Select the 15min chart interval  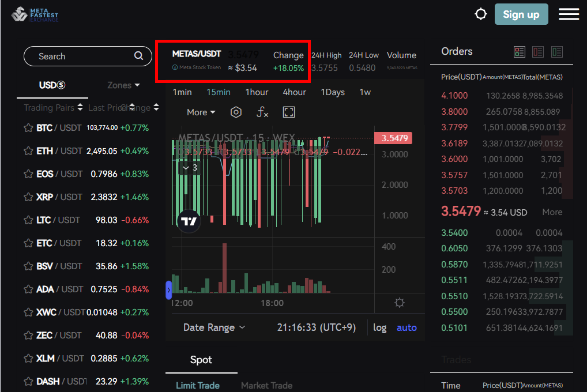tap(219, 92)
